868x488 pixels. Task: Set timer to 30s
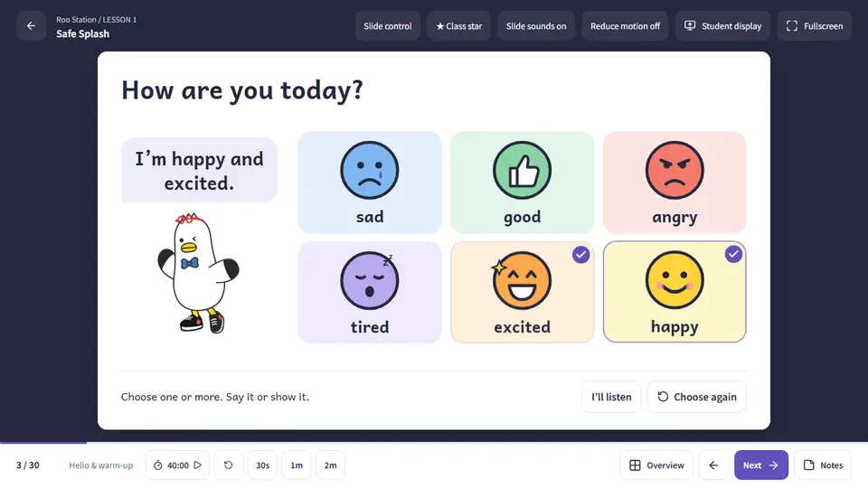coord(262,465)
